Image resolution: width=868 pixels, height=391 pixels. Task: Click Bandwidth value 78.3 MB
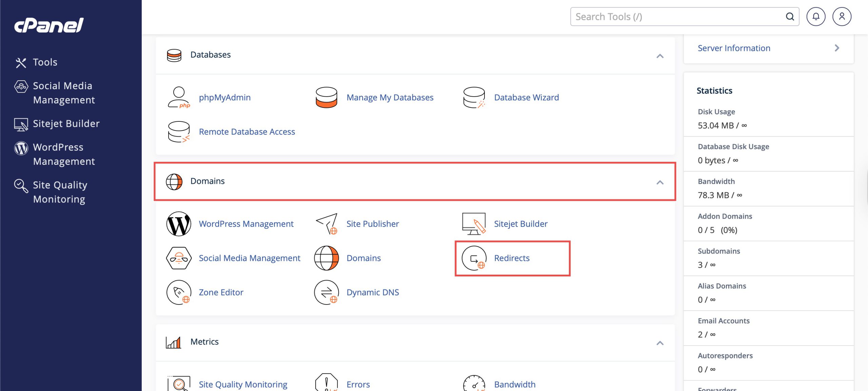click(720, 195)
